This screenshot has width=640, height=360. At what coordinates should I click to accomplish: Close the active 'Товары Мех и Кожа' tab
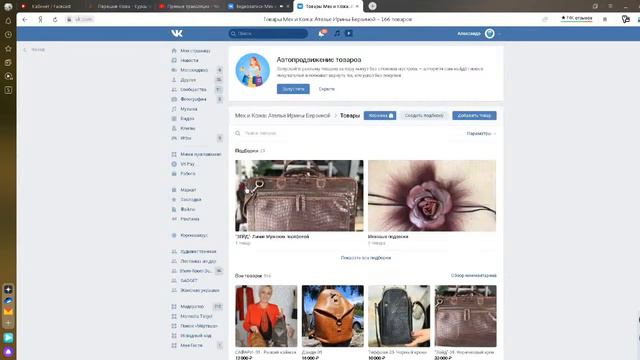click(x=357, y=6)
